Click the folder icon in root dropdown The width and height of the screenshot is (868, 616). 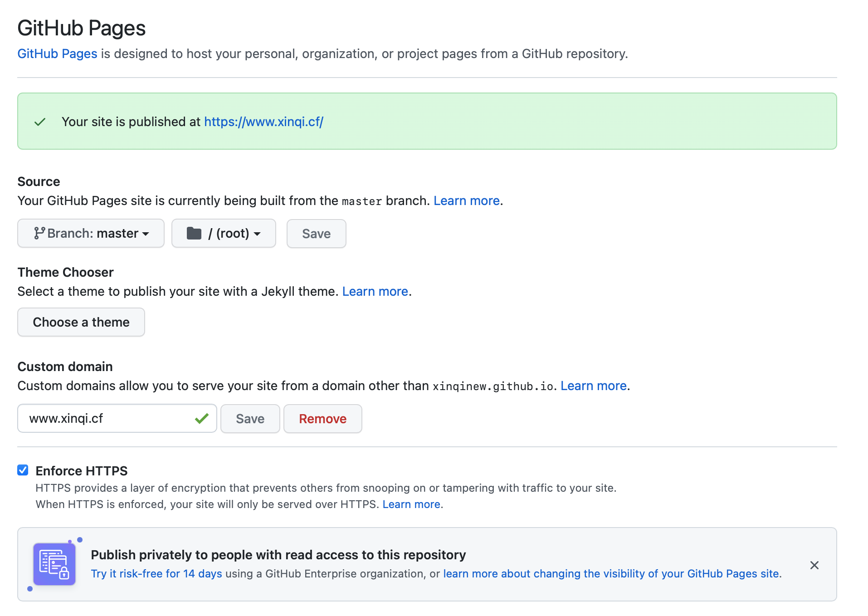(194, 233)
